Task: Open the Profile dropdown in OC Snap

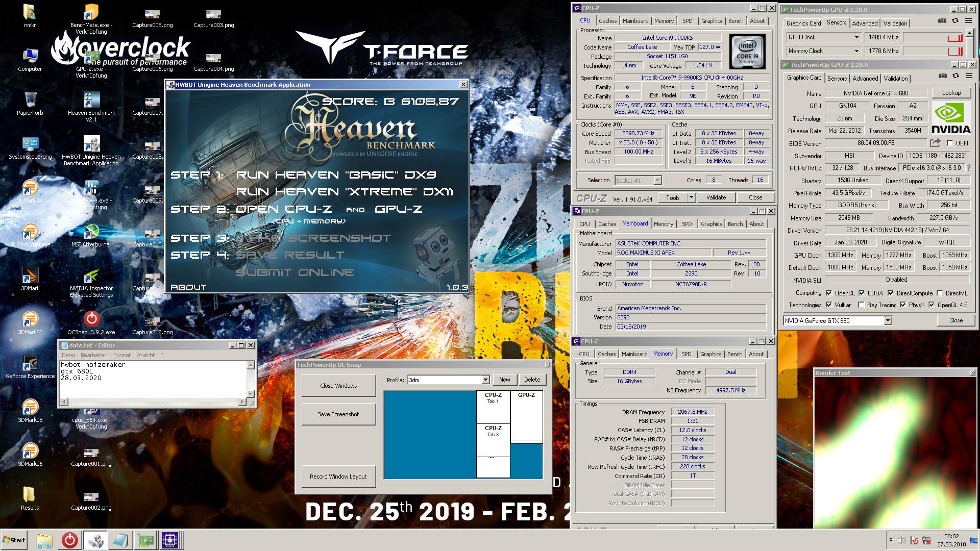Action: pyautogui.click(x=485, y=380)
